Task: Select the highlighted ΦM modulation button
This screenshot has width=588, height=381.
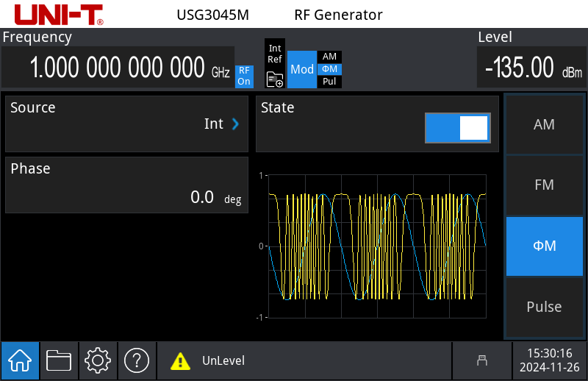Action: 544,246
